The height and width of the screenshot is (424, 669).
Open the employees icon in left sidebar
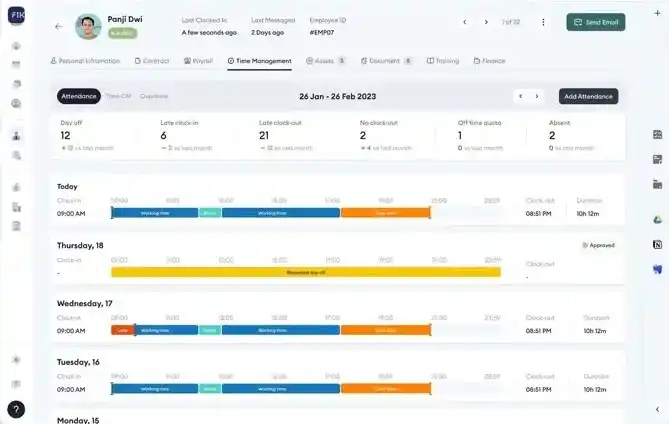[16, 136]
